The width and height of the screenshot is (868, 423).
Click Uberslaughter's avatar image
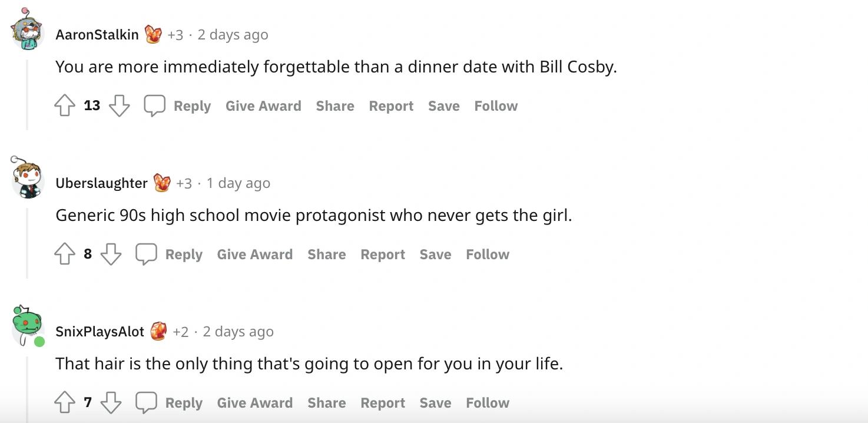click(28, 179)
